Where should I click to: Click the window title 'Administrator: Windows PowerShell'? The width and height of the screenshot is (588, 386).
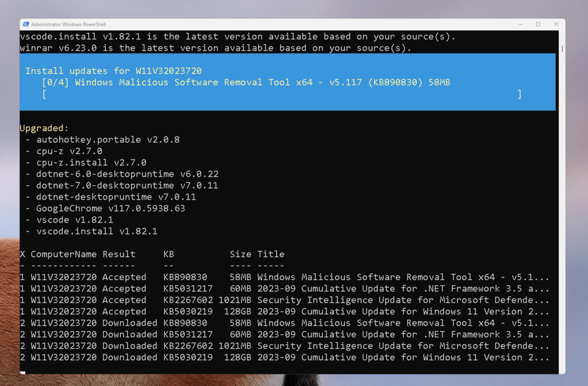pos(68,24)
